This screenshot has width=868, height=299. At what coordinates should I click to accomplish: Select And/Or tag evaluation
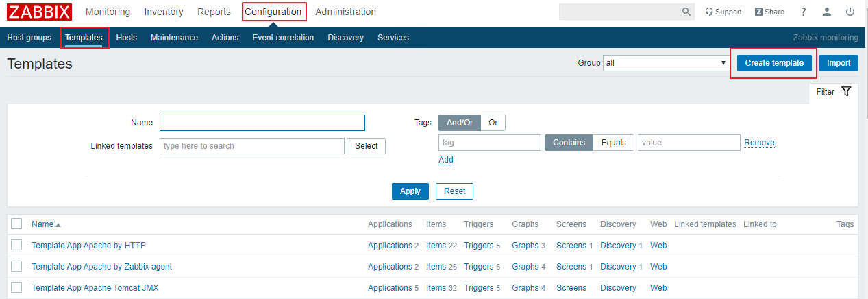coord(460,123)
